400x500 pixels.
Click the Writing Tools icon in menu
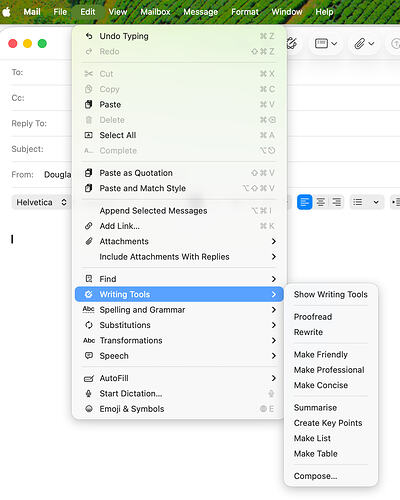[x=89, y=294]
